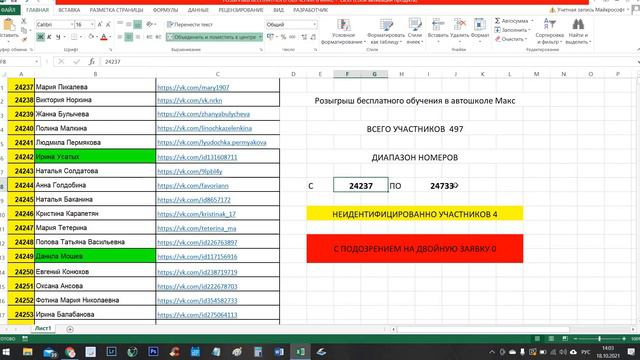Click the Increase Font Size icon
The image size is (640, 360).
coord(100,24)
